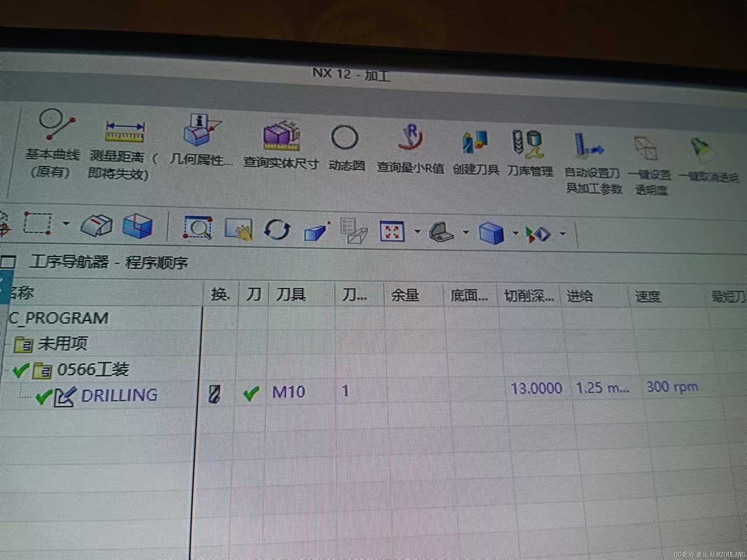The width and height of the screenshot is (747, 560).
Task: Click the 300 rpm speed value
Action: 672,387
